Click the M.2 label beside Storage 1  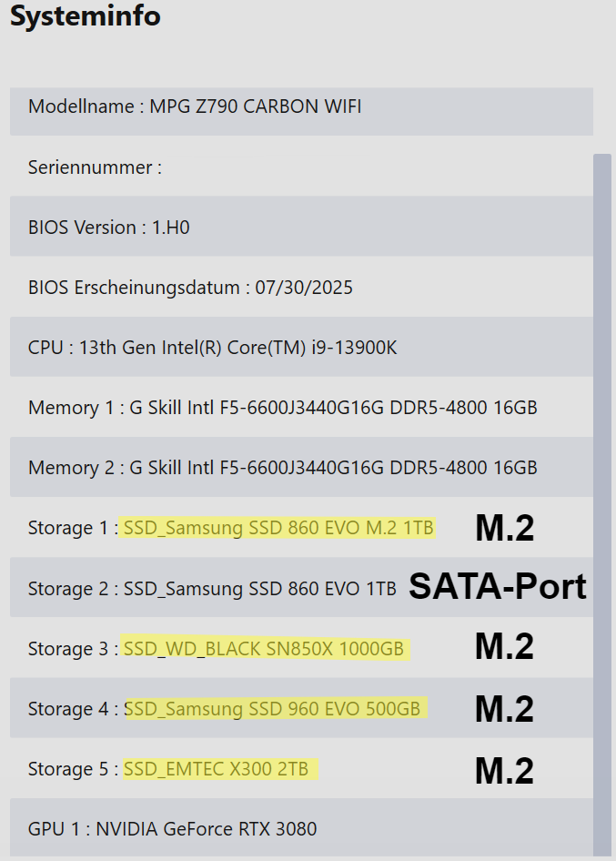[504, 528]
